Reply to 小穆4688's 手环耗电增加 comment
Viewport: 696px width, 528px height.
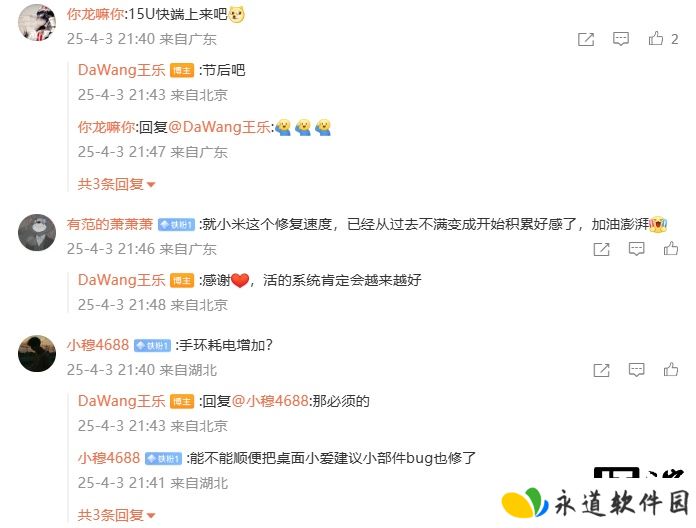click(636, 370)
